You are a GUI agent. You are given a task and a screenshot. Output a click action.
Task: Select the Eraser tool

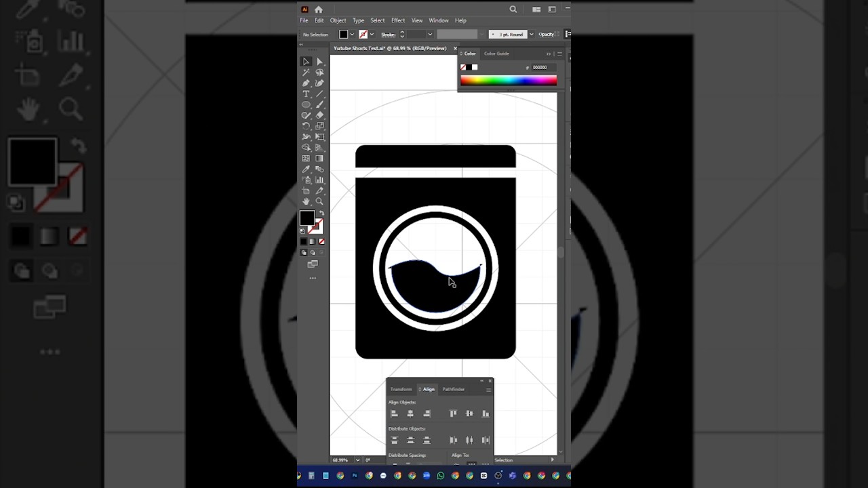[x=319, y=115]
